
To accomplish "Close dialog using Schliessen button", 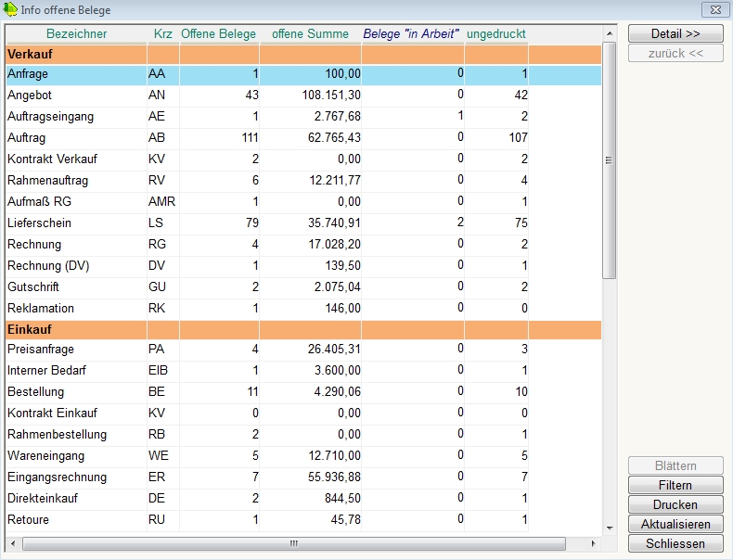I will pyautogui.click(x=675, y=544).
